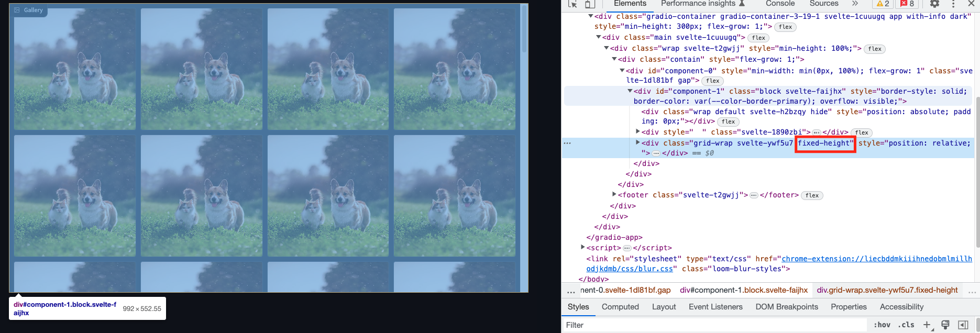Show more DevTools tabs via double chevron
The width and height of the screenshot is (980, 333).
[855, 3]
